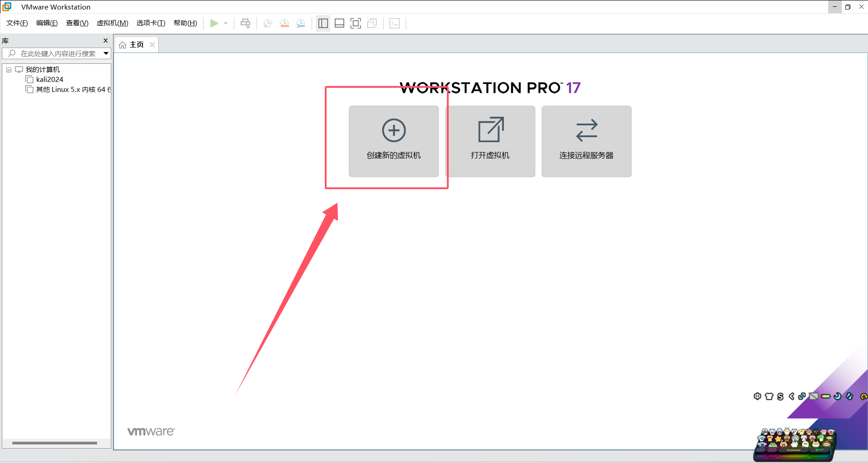Click the VMware Workstation title bar logo
Image resolution: width=868 pixels, height=463 pixels.
click(x=7, y=6)
